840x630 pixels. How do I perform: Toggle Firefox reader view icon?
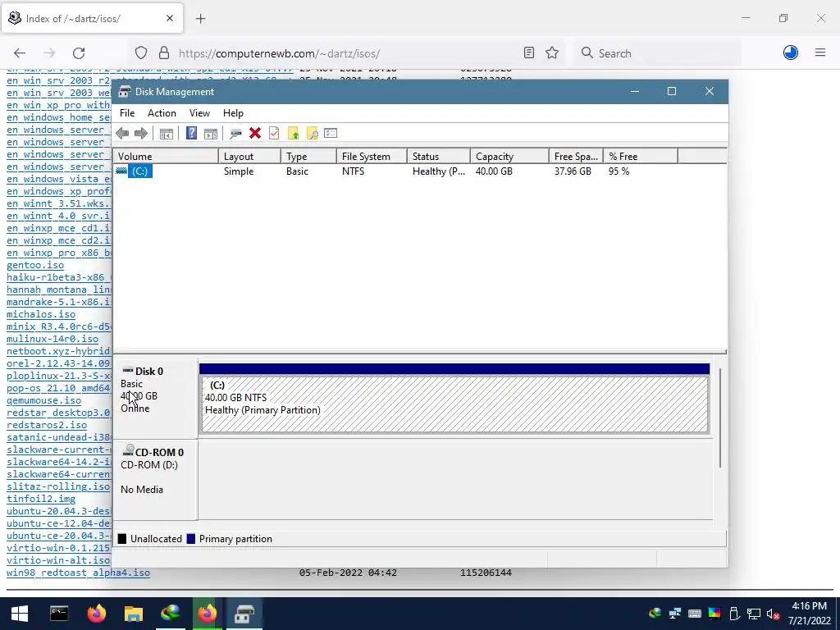tap(529, 53)
